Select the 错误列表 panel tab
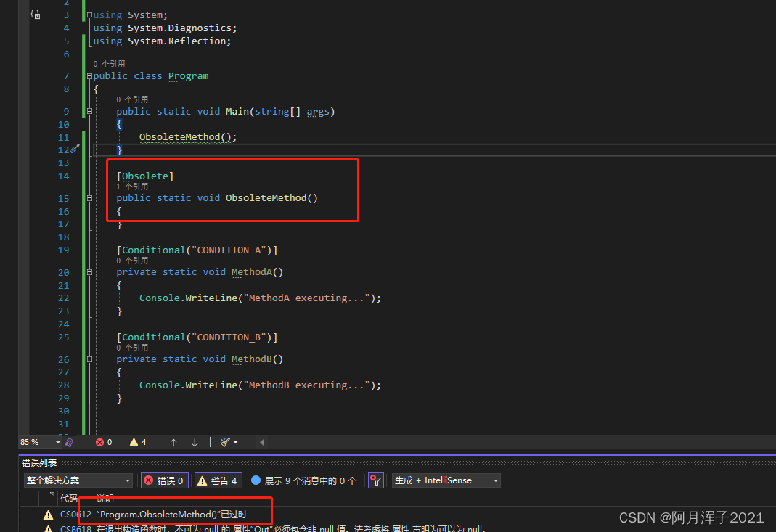Screen dimensions: 776x532 point(38,462)
